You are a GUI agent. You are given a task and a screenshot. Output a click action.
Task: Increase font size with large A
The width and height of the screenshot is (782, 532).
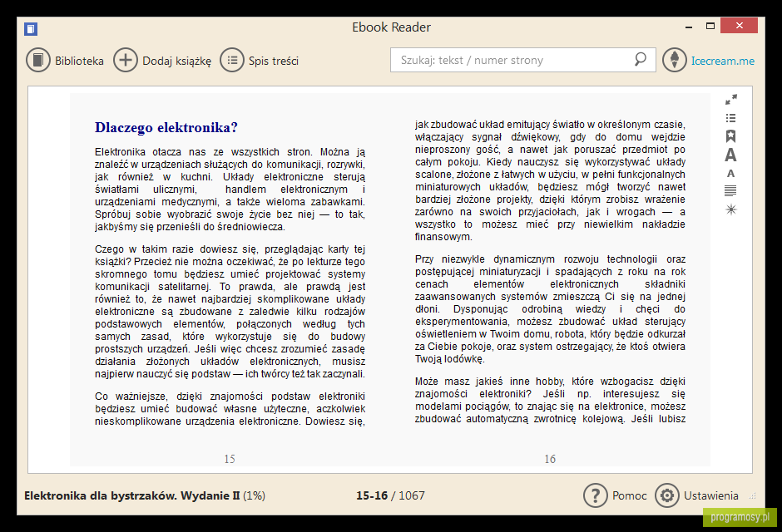tap(730, 155)
